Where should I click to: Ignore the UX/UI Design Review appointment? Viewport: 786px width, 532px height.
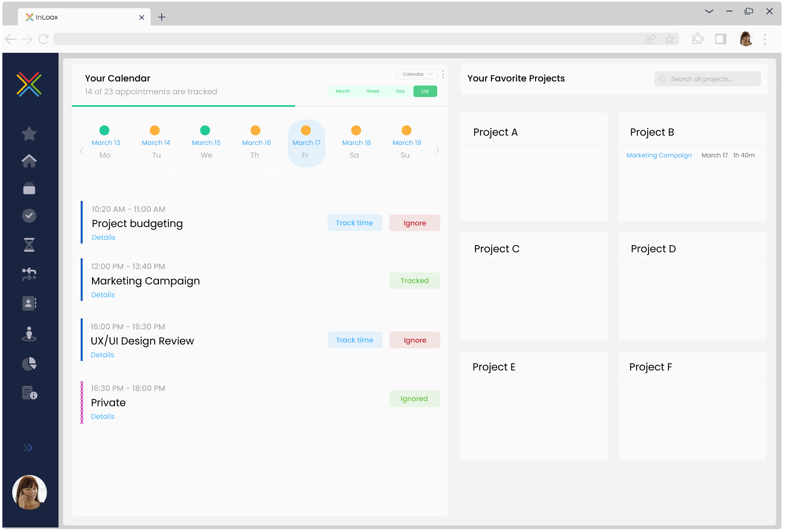(415, 340)
